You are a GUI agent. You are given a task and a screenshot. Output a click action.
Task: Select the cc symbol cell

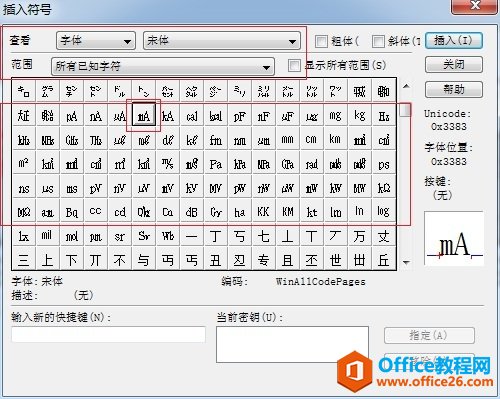coord(96,211)
